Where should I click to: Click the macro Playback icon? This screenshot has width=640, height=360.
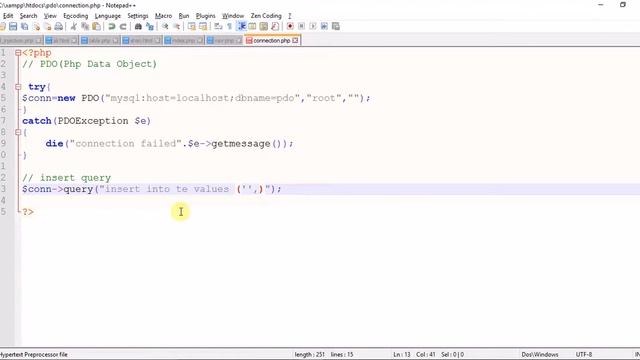coord(313,27)
